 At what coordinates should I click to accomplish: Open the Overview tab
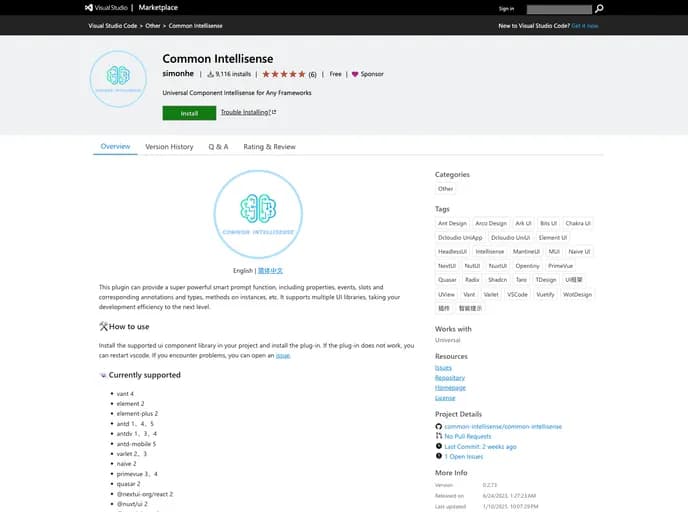point(115,147)
